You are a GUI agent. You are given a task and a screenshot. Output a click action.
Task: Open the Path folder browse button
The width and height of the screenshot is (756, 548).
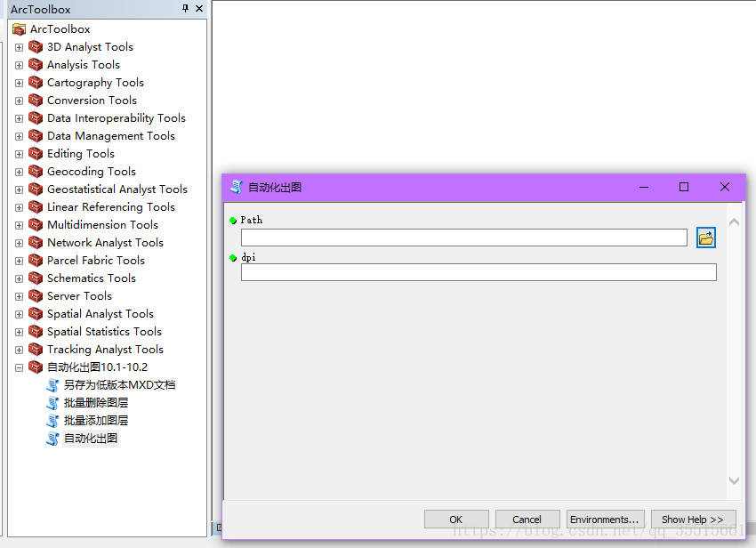[706, 238]
